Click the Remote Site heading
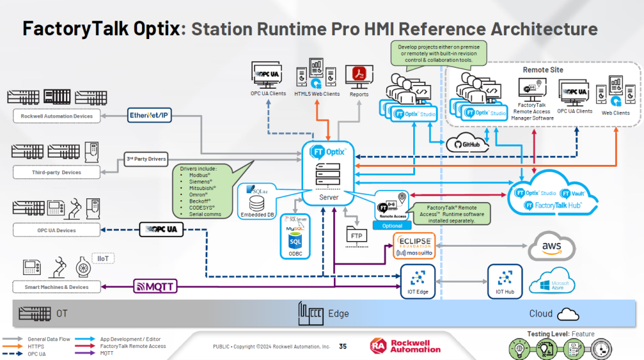Image resolution: width=644 pixels, height=360 pixels. (543, 70)
